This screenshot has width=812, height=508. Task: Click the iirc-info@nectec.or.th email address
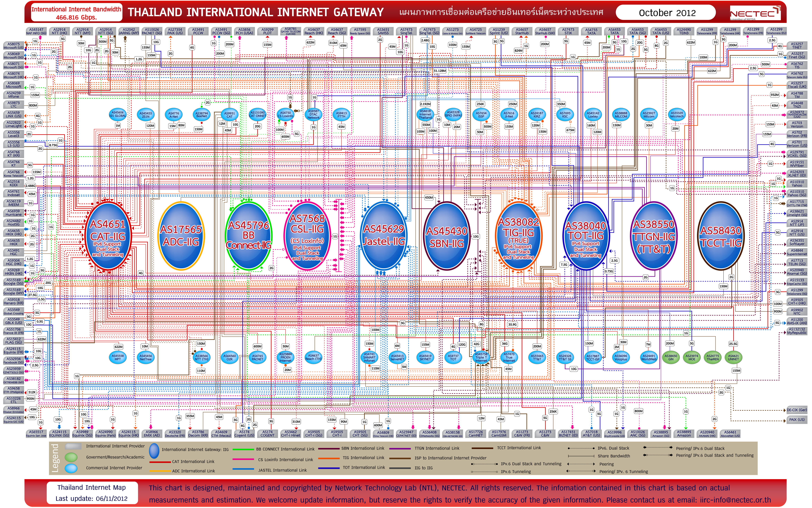(735, 500)
